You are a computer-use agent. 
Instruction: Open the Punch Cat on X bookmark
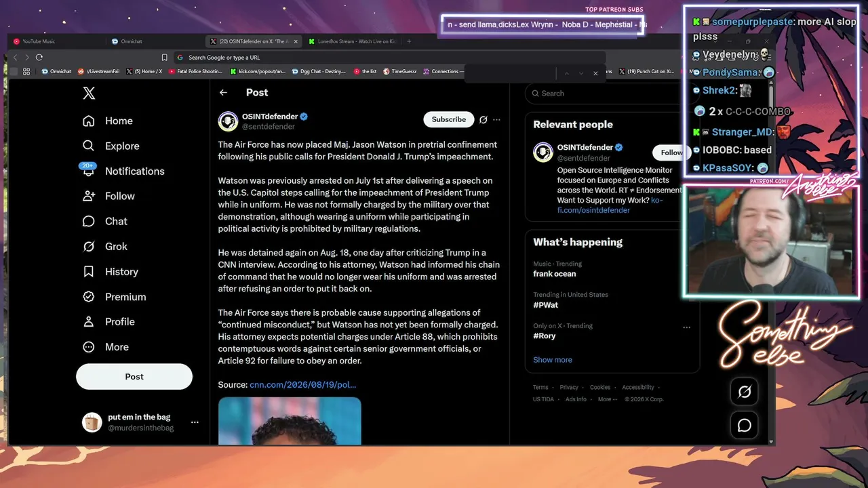tap(646, 71)
